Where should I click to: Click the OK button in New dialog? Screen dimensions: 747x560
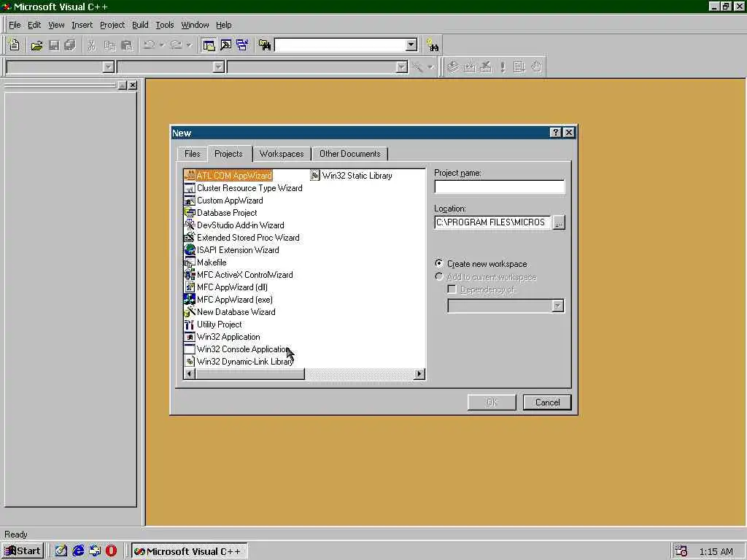pyautogui.click(x=492, y=402)
